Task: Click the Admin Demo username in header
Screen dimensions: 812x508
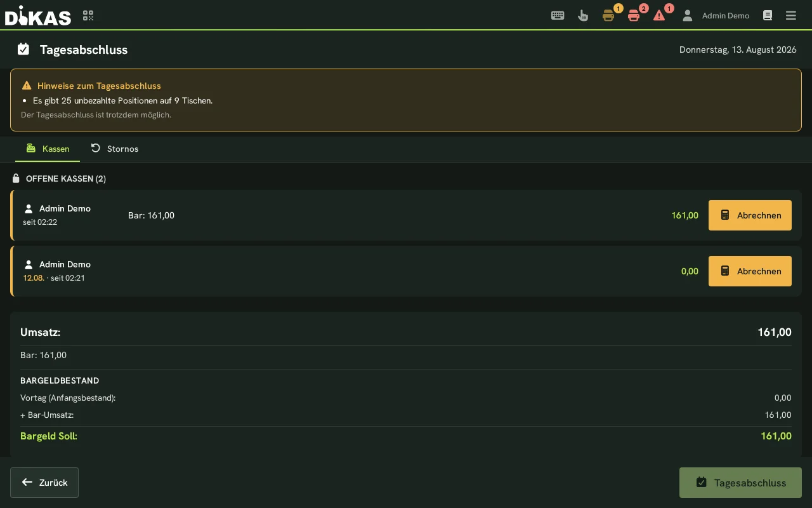Action: [x=726, y=15]
